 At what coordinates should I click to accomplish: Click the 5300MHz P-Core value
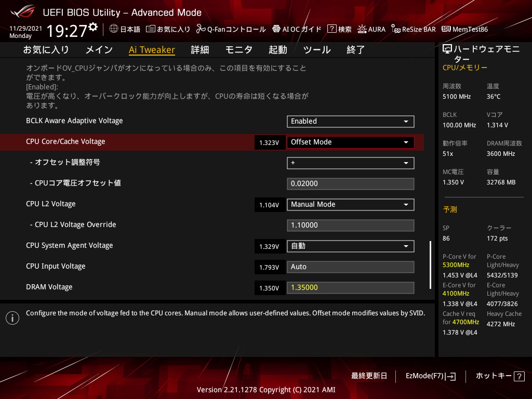click(456, 265)
